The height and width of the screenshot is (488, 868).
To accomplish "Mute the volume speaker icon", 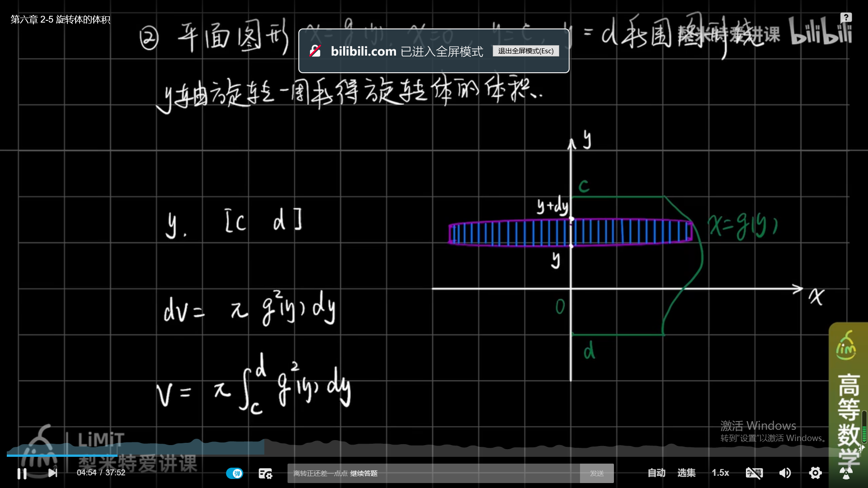I will (x=785, y=473).
